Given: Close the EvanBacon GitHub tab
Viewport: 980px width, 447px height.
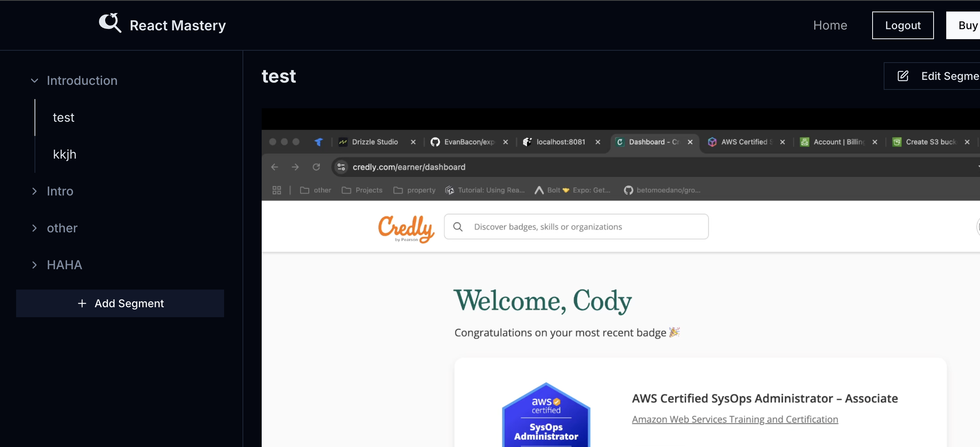Looking at the screenshot, I should 506,142.
